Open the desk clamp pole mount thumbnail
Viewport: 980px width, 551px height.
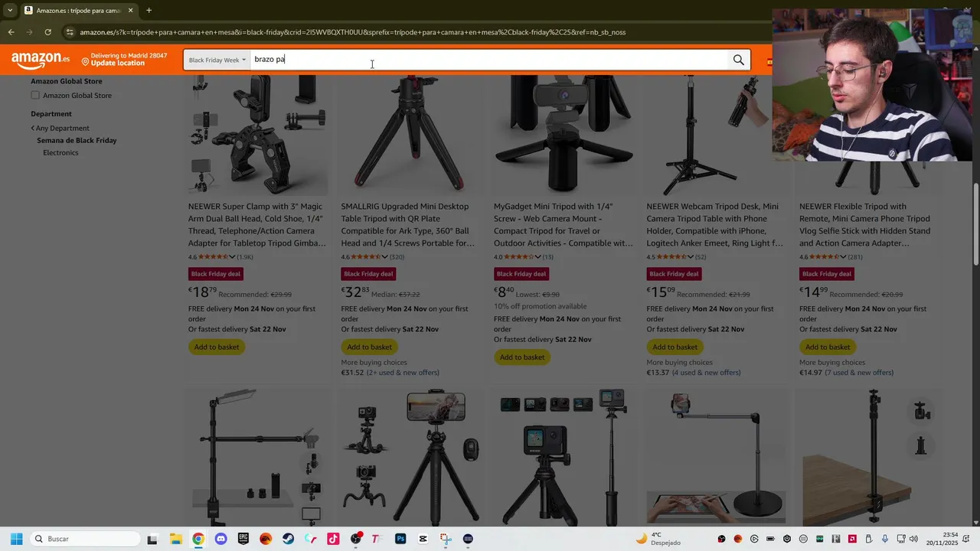869,458
